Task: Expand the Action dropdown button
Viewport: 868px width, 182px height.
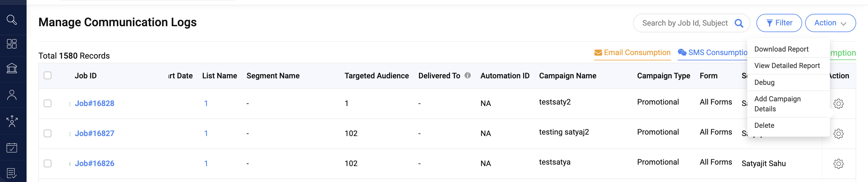Action: coord(830,23)
